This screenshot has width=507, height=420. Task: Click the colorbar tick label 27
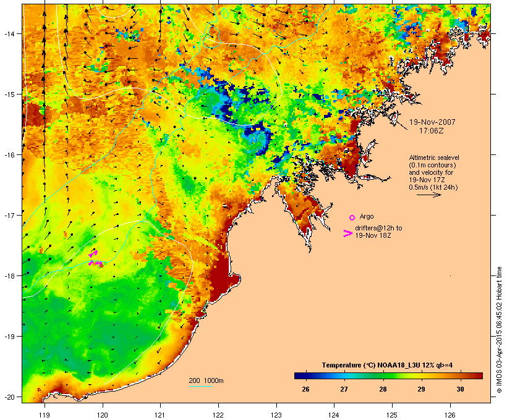pyautogui.click(x=344, y=389)
